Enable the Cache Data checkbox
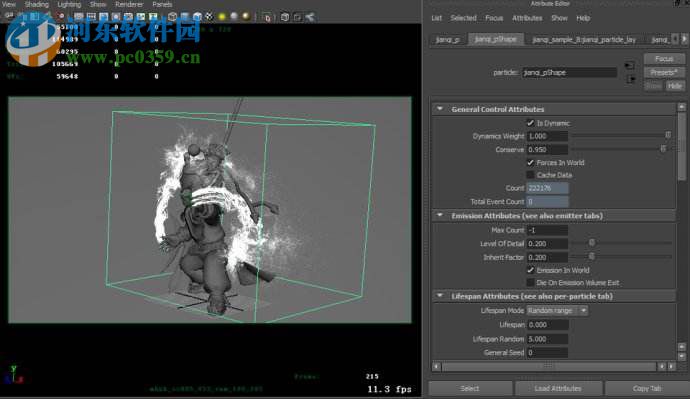690x399 pixels. [530, 175]
